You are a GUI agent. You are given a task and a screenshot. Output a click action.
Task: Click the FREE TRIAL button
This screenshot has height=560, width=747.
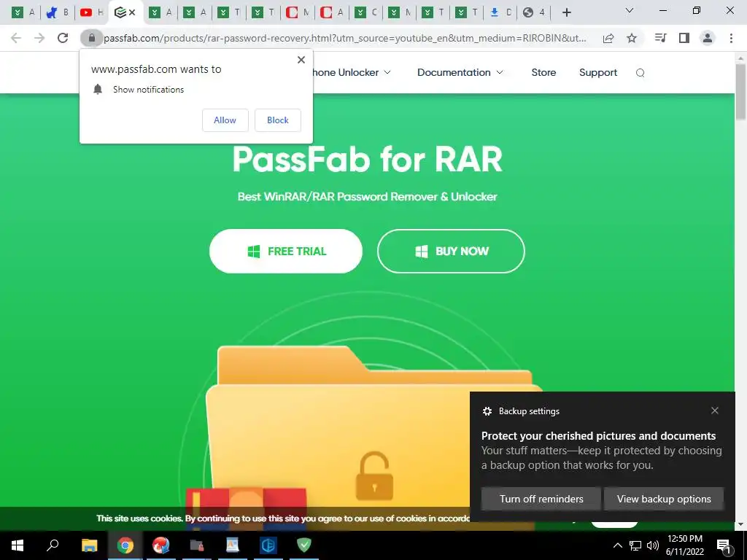pyautogui.click(x=286, y=251)
